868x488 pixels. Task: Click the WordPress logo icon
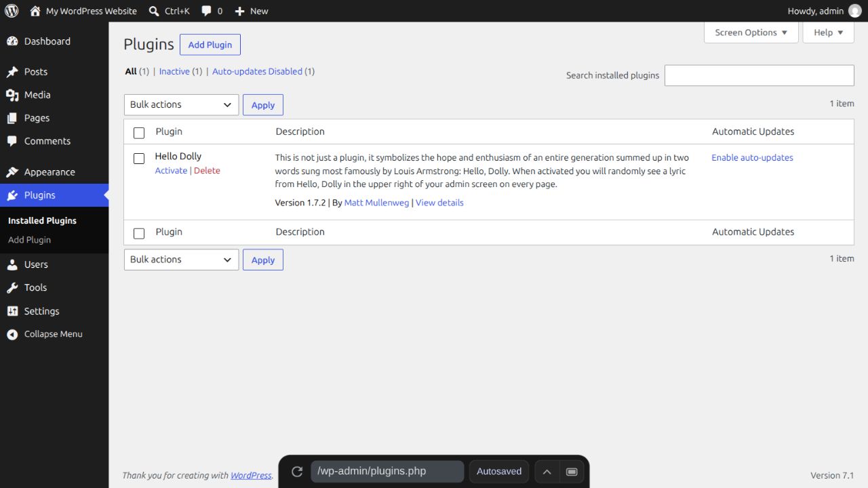pos(12,11)
